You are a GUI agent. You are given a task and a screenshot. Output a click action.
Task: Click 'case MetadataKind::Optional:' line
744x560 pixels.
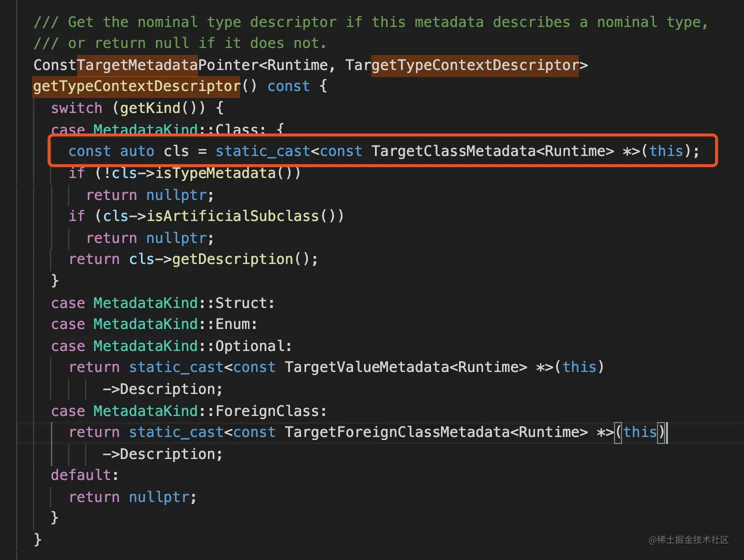click(171, 346)
